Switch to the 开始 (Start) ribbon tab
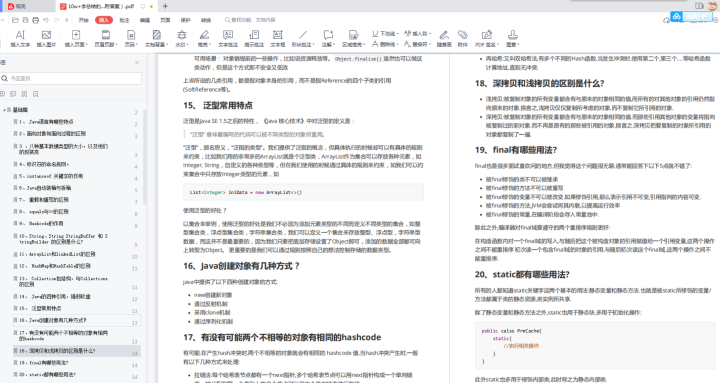 click(x=83, y=20)
